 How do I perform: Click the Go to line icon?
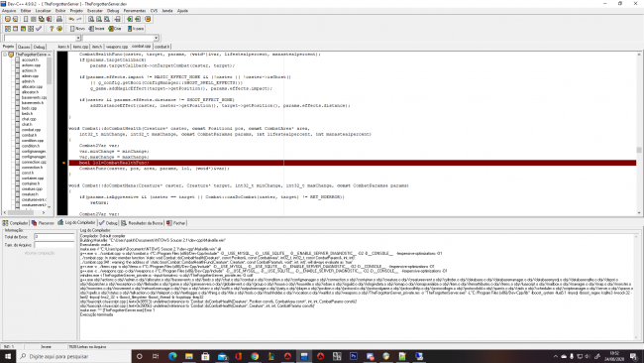pos(118,19)
